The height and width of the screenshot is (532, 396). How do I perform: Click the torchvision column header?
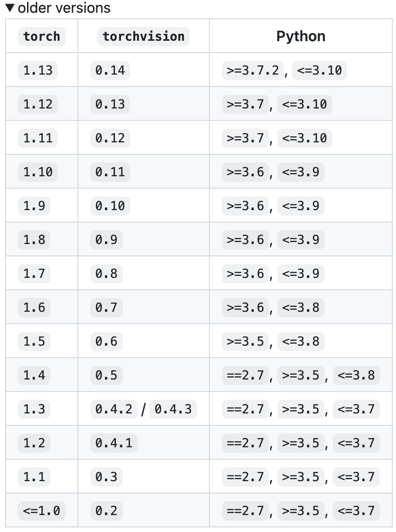[143, 36]
